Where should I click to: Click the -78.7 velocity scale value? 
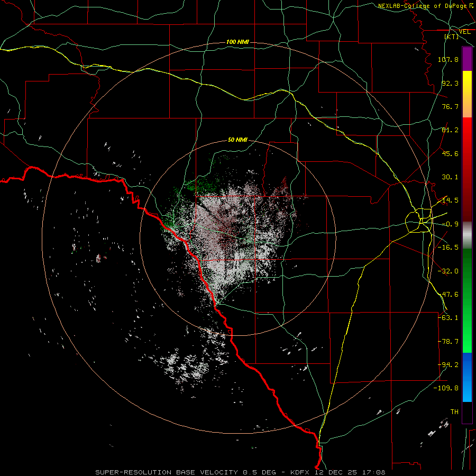click(448, 342)
